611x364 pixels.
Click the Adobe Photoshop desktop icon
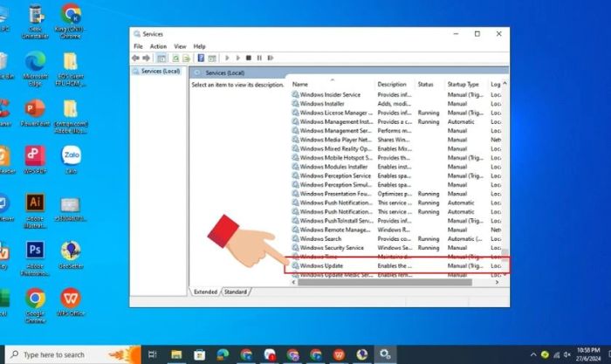point(35,258)
